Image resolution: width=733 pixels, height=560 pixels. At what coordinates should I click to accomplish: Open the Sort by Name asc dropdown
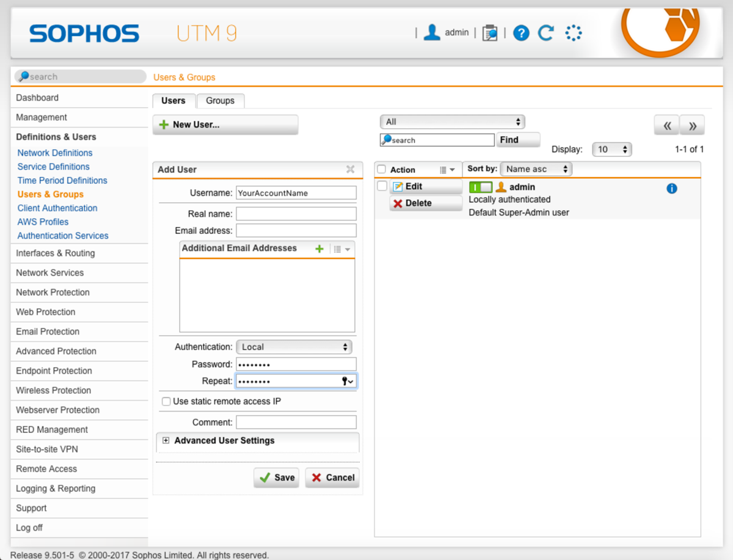pos(536,169)
